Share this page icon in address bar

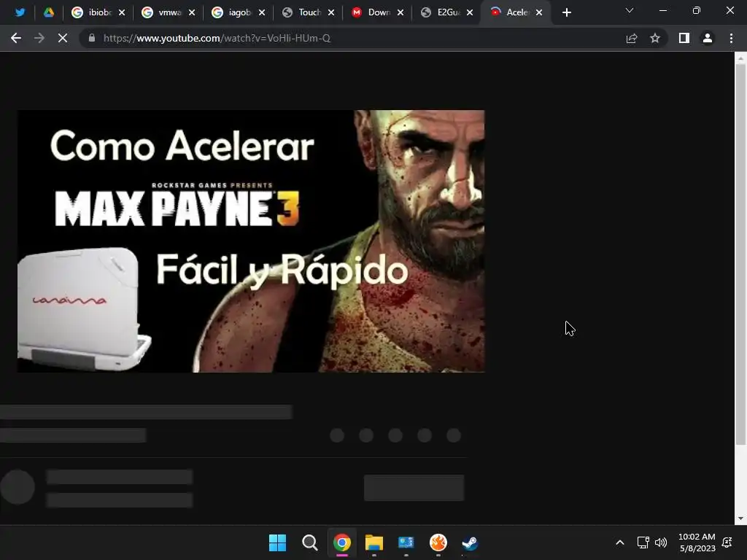632,38
